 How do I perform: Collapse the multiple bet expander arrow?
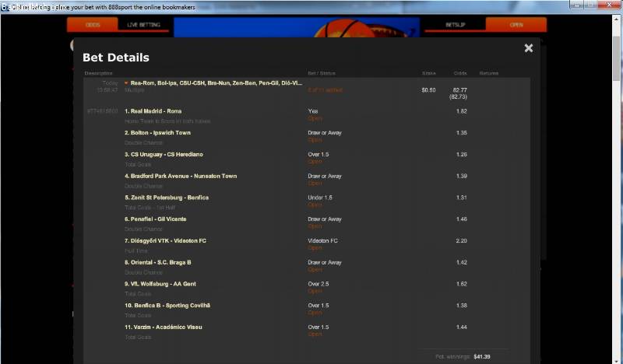(x=126, y=83)
